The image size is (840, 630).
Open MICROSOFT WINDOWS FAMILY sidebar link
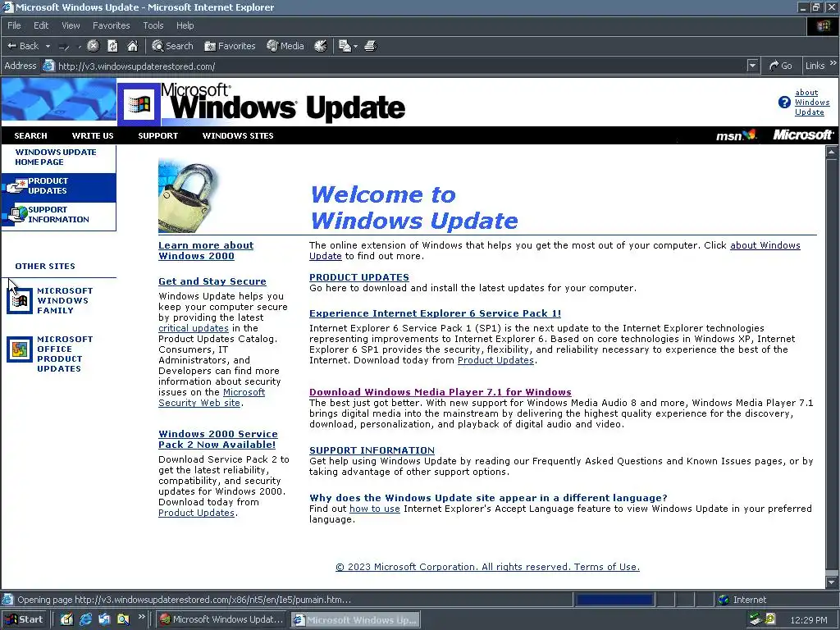(x=65, y=300)
